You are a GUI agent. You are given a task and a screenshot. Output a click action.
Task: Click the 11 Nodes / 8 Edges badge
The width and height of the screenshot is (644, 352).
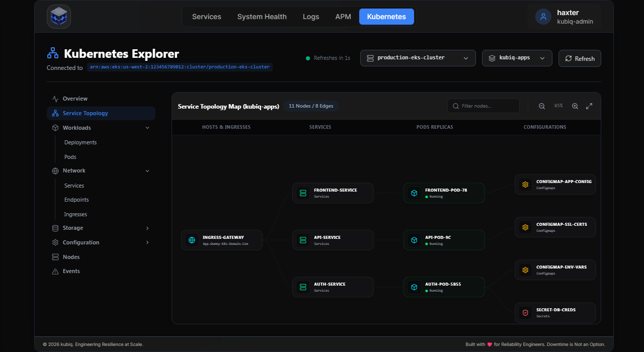point(311,106)
